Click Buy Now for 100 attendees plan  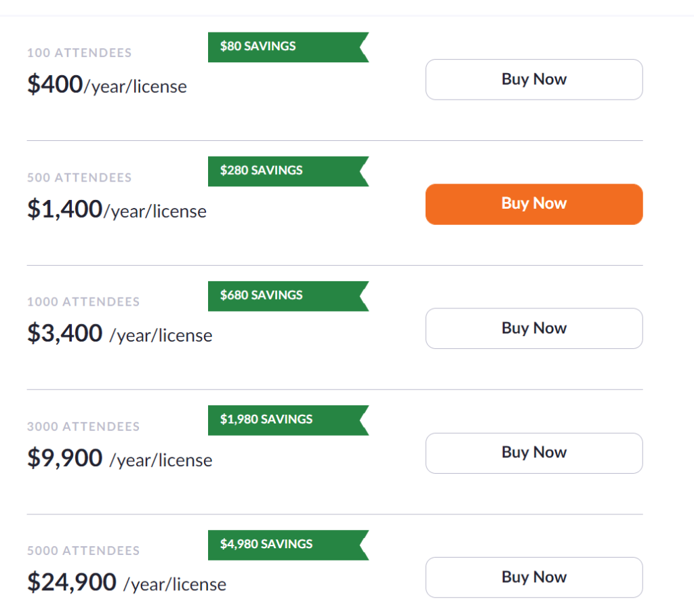coord(534,79)
